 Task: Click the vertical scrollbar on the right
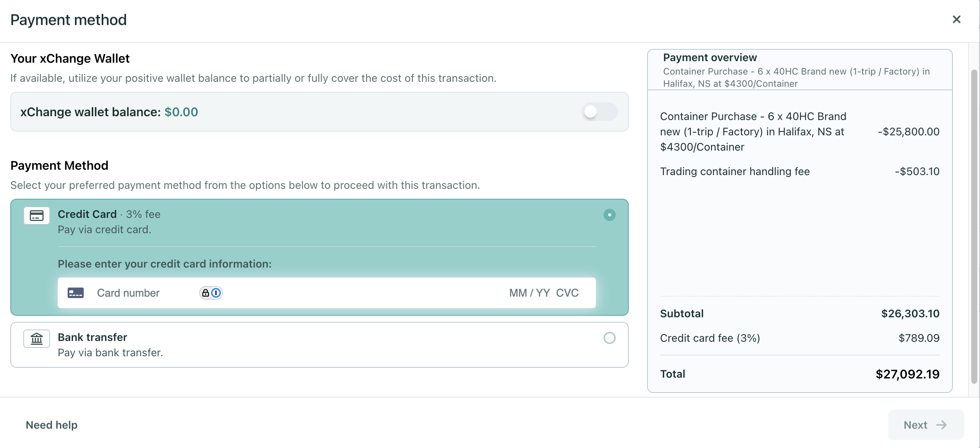point(974,227)
